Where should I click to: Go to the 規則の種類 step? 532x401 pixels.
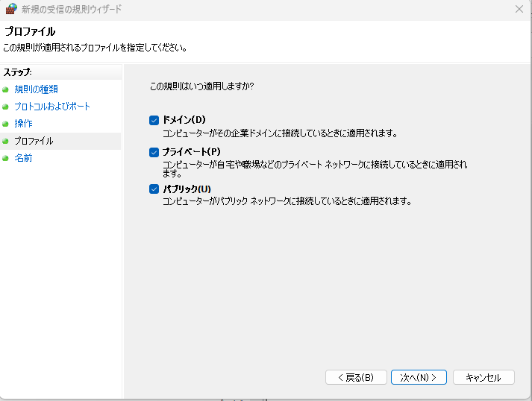pyautogui.click(x=36, y=89)
